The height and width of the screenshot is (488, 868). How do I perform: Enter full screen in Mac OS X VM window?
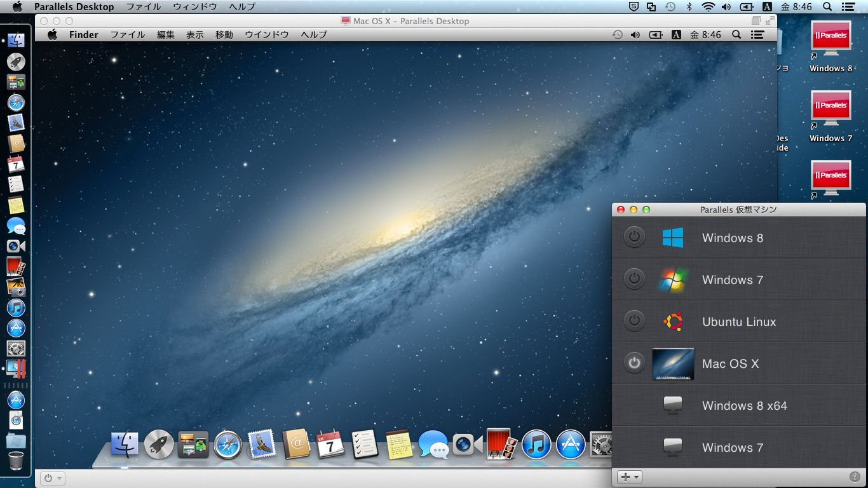pyautogui.click(x=770, y=20)
